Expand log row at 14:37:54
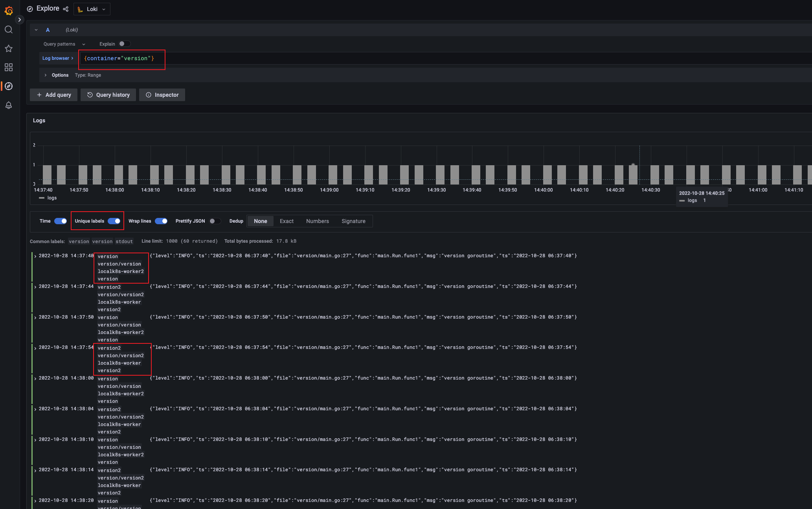The image size is (812, 509). [35, 348]
